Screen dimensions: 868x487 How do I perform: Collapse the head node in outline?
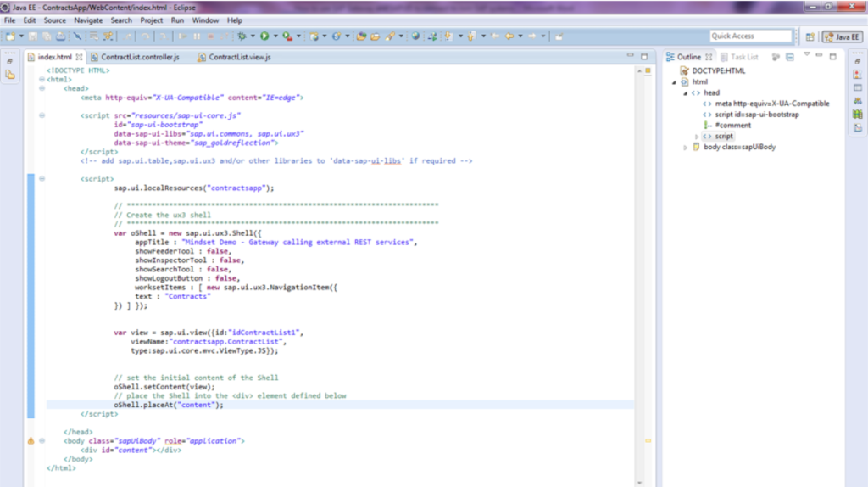pyautogui.click(x=685, y=93)
